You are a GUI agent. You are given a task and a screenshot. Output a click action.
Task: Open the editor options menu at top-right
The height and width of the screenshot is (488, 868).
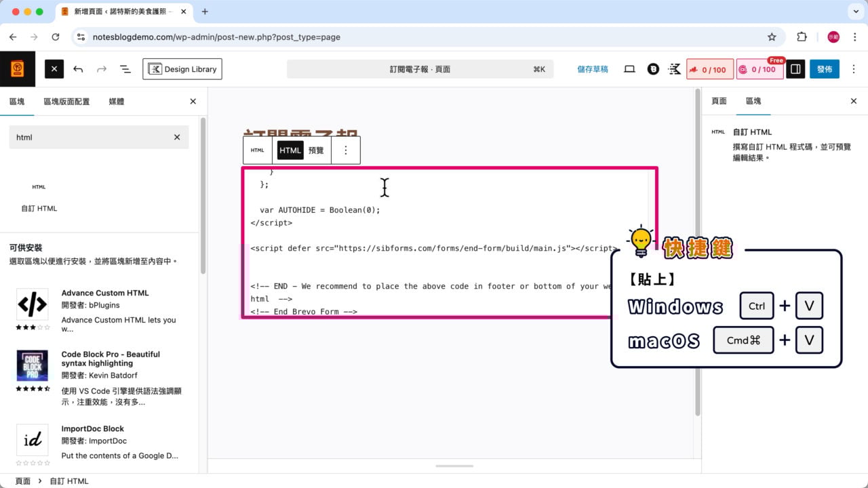point(853,68)
